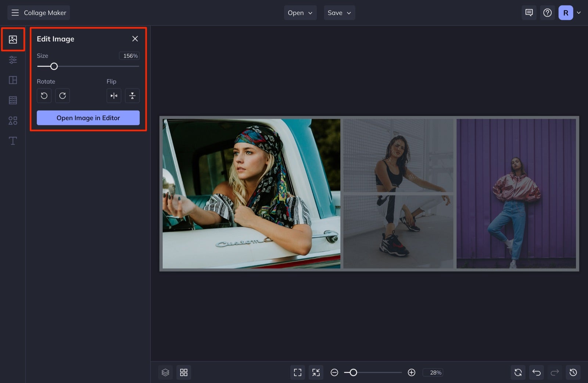Flip image horizontally
The height and width of the screenshot is (383, 588).
(114, 96)
